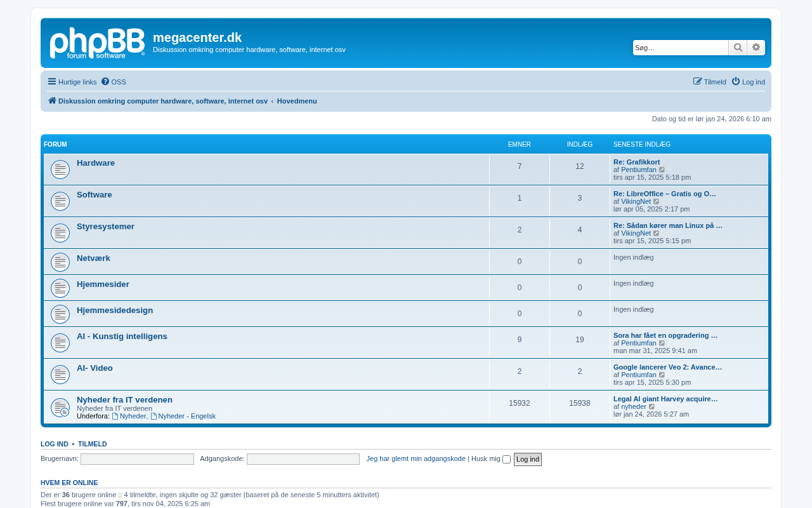The height and width of the screenshot is (508, 812).
Task: Submit the login form with Log ind button
Action: (x=528, y=459)
